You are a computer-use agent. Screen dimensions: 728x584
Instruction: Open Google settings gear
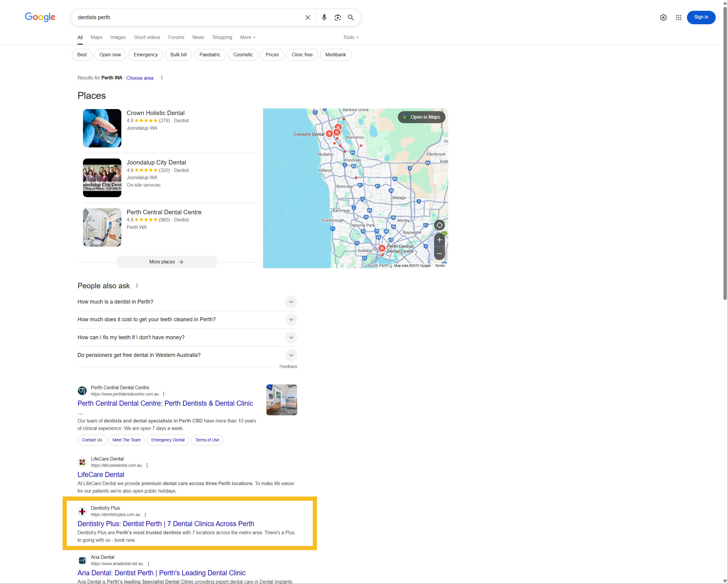coord(663,18)
